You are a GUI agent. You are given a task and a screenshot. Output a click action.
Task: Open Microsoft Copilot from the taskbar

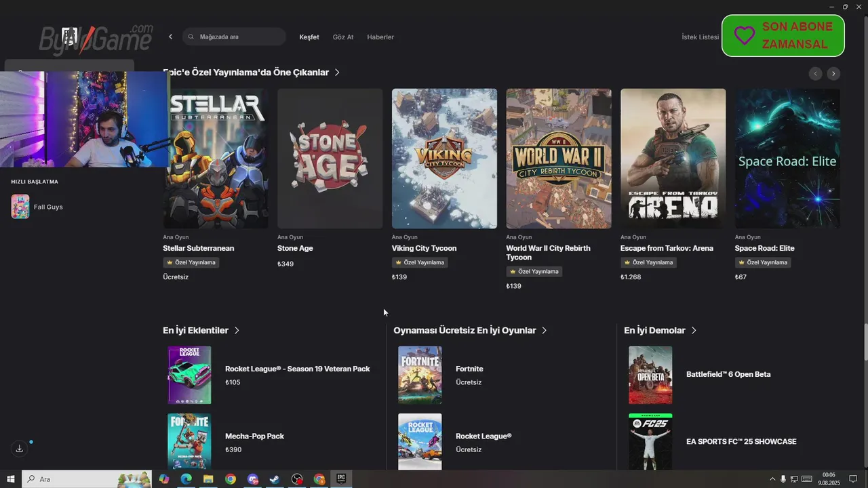click(164, 479)
